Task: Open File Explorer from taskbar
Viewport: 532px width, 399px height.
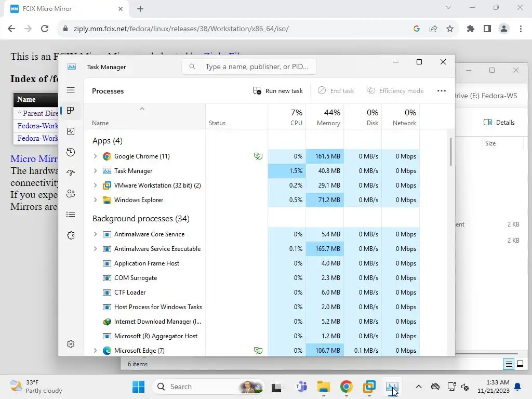Action: (x=323, y=387)
